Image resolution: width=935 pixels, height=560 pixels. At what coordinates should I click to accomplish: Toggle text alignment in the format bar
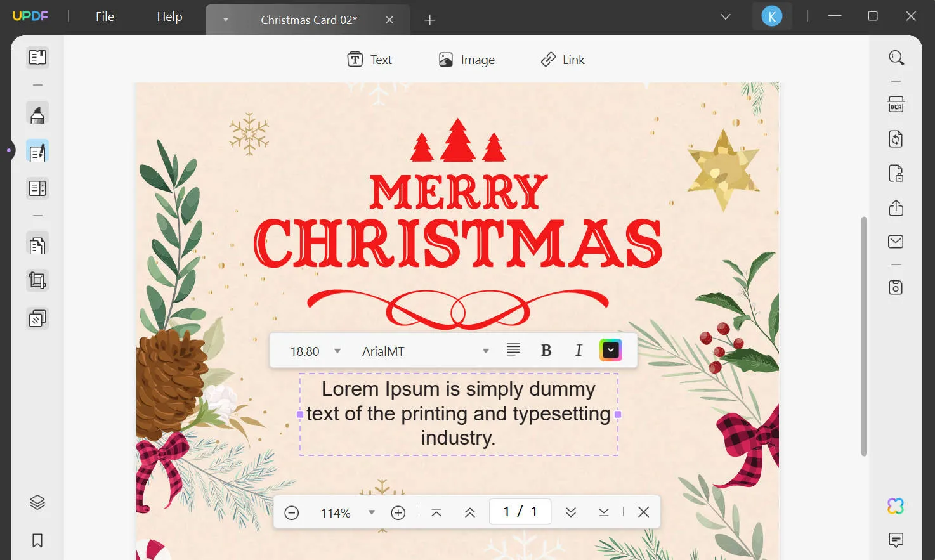(x=513, y=349)
